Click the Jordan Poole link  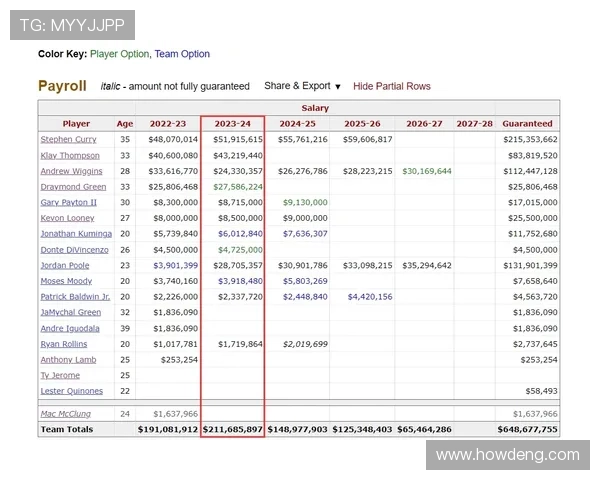pos(65,266)
